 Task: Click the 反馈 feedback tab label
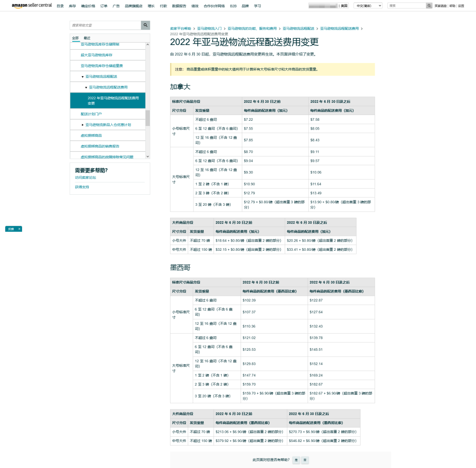[x=11, y=229]
